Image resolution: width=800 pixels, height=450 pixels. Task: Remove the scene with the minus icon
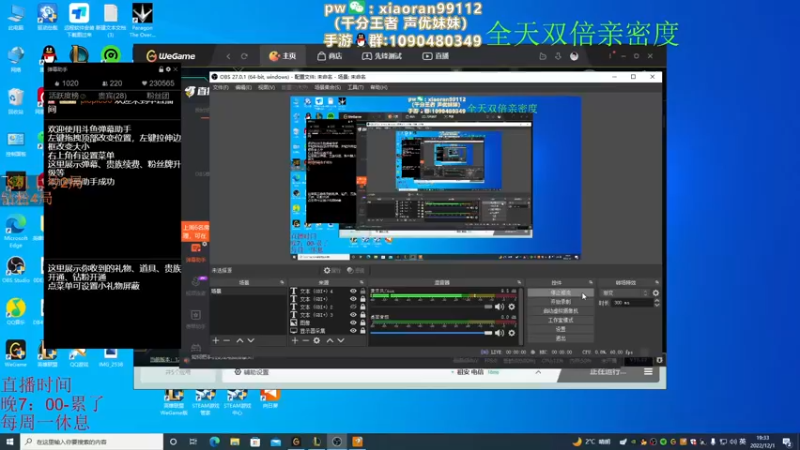click(x=227, y=340)
